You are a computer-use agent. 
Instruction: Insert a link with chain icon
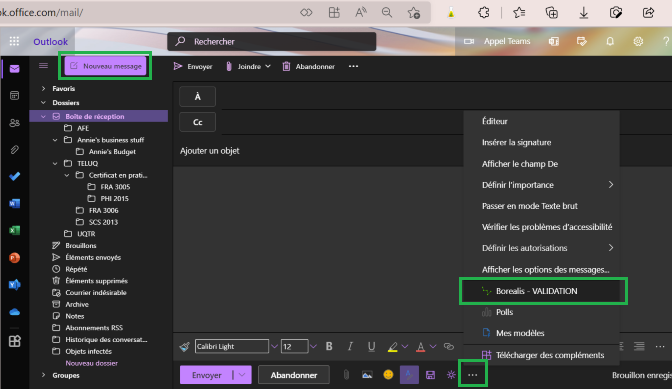(x=449, y=346)
